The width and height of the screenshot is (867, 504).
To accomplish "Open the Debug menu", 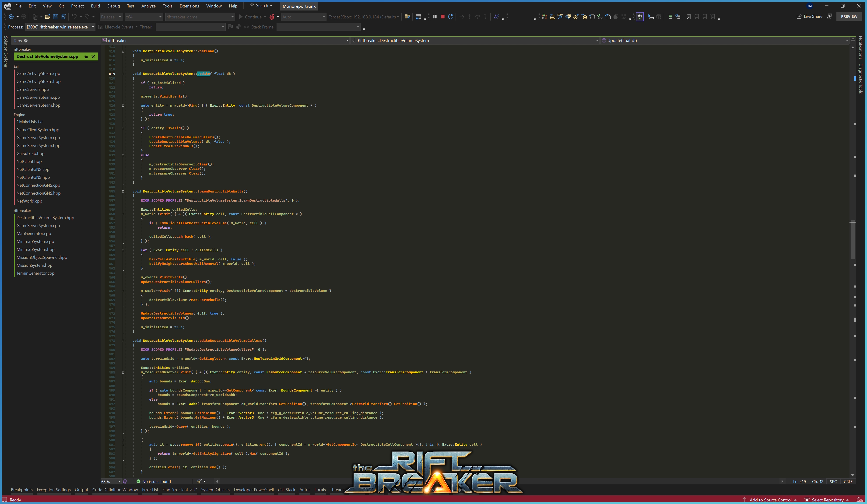I will [113, 6].
